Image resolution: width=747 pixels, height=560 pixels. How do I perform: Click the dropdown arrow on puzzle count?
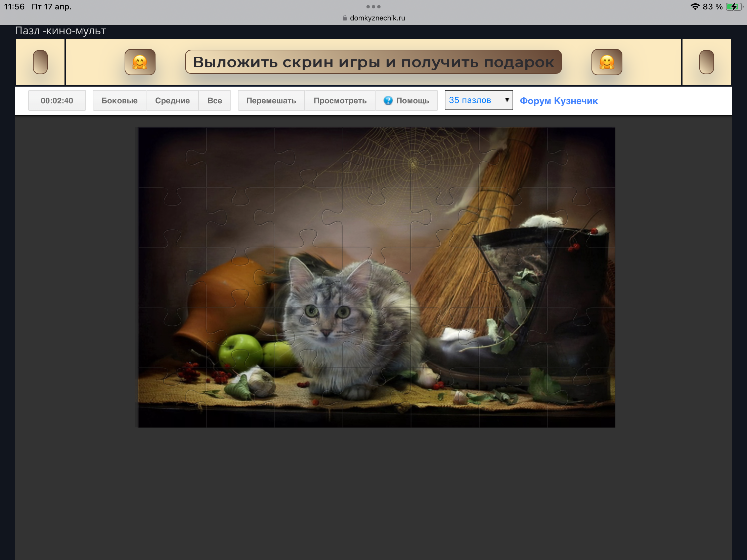pos(507,100)
